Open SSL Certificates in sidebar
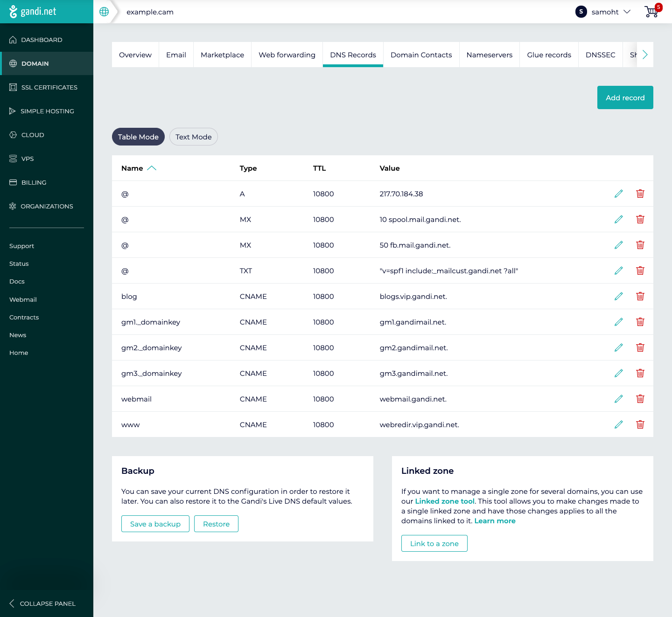 (x=49, y=87)
